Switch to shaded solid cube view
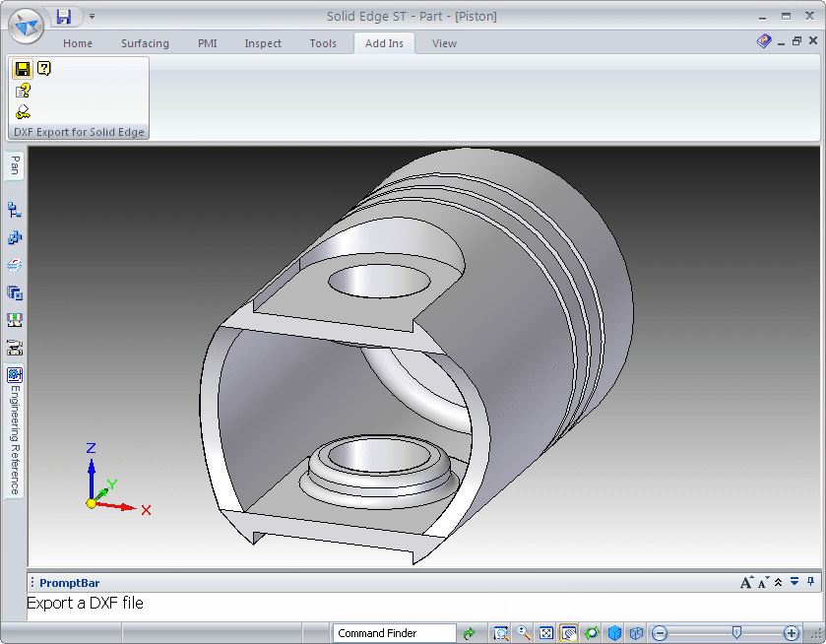This screenshot has width=826, height=644. (614, 633)
